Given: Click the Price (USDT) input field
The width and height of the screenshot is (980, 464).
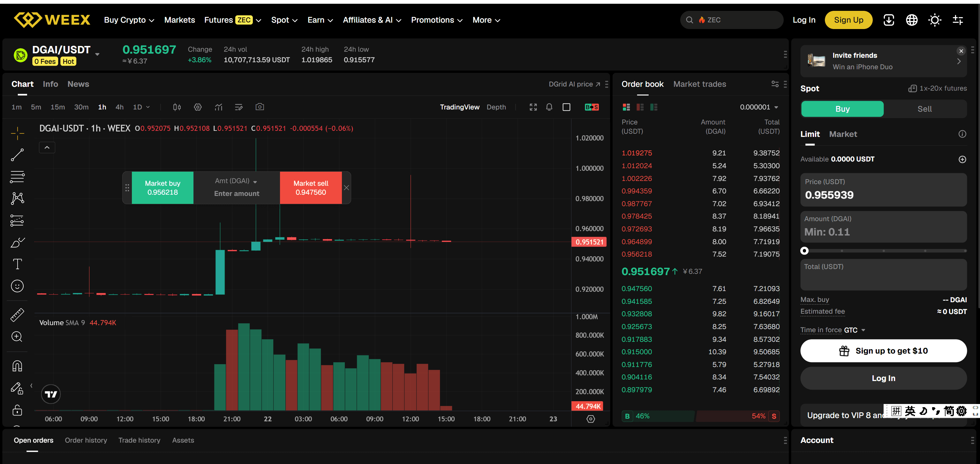Looking at the screenshot, I should click(x=883, y=190).
